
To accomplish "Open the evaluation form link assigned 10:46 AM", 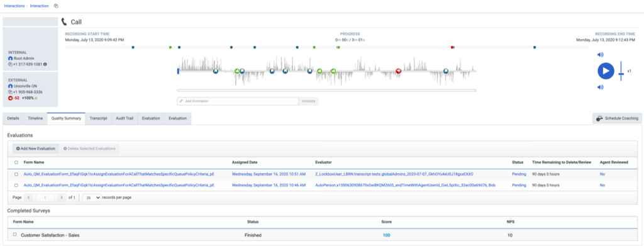I will [119, 185].
